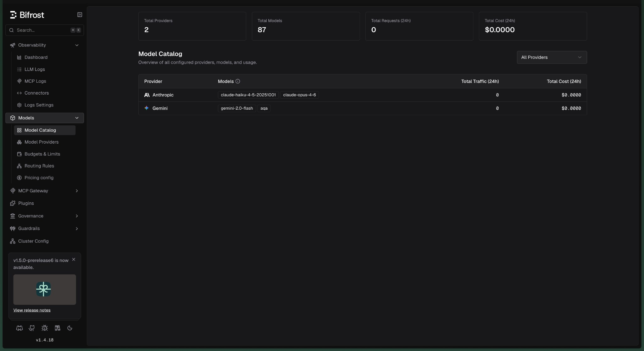Click the Total Cost (24h) column header
644x351 pixels.
point(564,81)
